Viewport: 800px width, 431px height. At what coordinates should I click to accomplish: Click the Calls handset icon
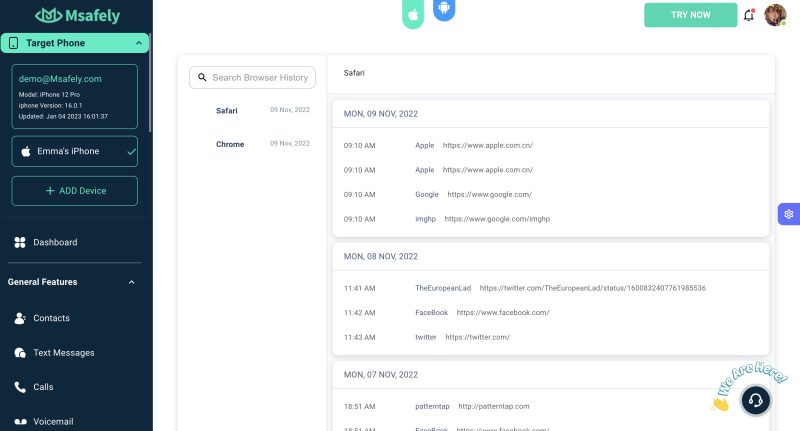point(20,387)
